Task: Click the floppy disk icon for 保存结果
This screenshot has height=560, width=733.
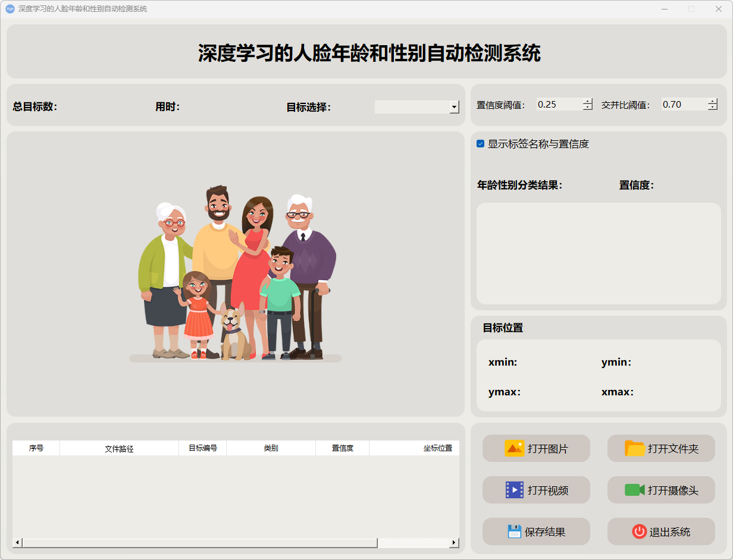Action: coord(514,531)
